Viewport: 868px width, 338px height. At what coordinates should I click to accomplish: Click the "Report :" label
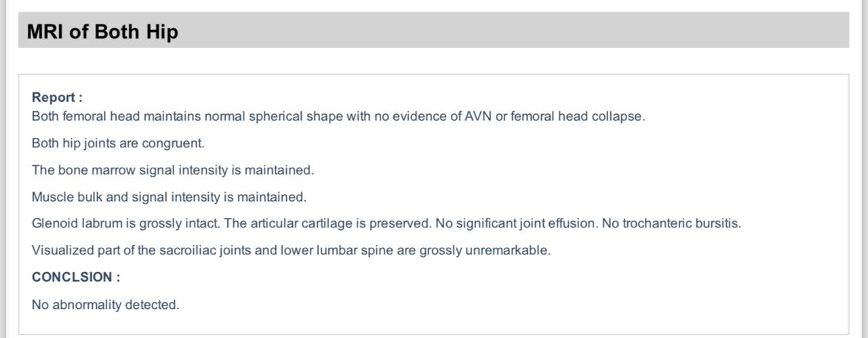[x=57, y=97]
